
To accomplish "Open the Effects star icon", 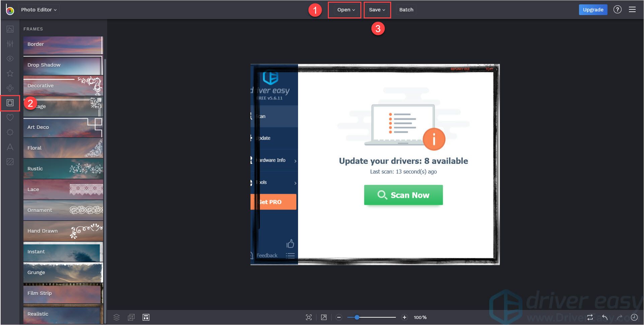I will (x=10, y=73).
